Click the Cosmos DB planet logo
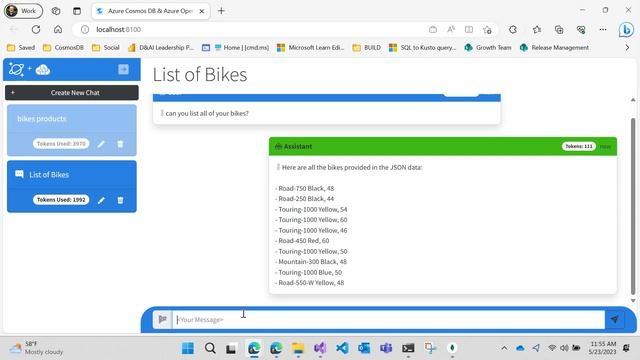This screenshot has height=360, width=640. [16, 69]
